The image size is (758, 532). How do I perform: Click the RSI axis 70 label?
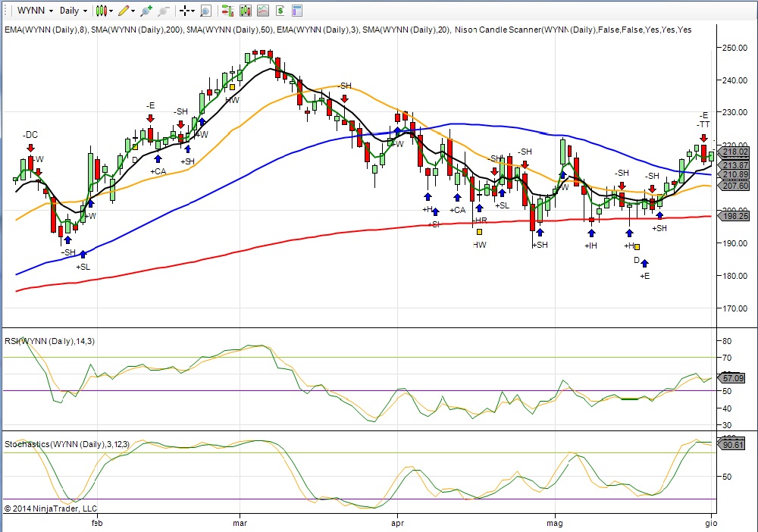point(727,358)
